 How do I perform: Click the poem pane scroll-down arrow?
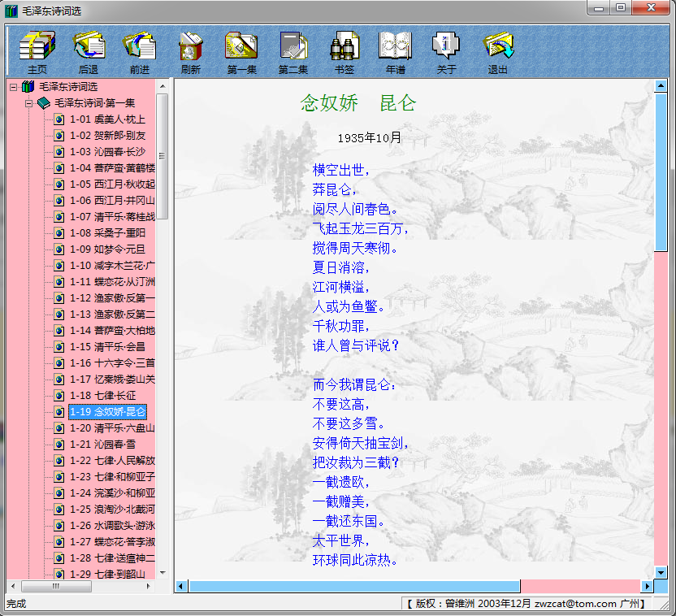click(x=661, y=572)
